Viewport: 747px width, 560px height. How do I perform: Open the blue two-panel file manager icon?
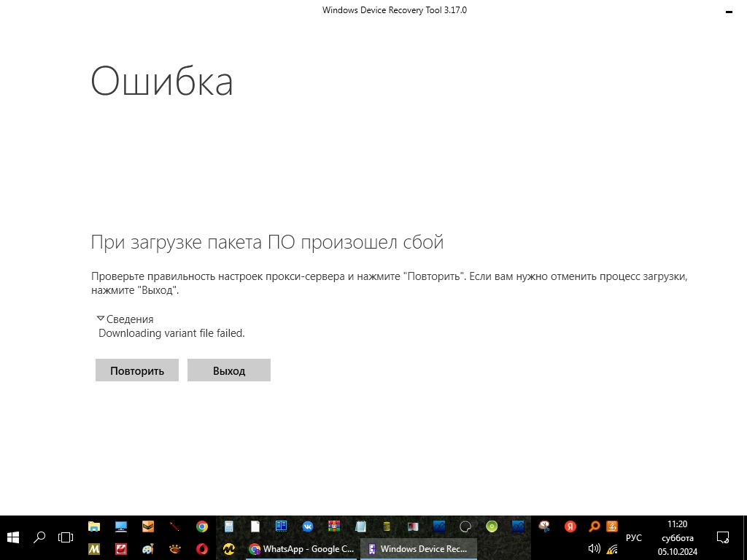281,526
